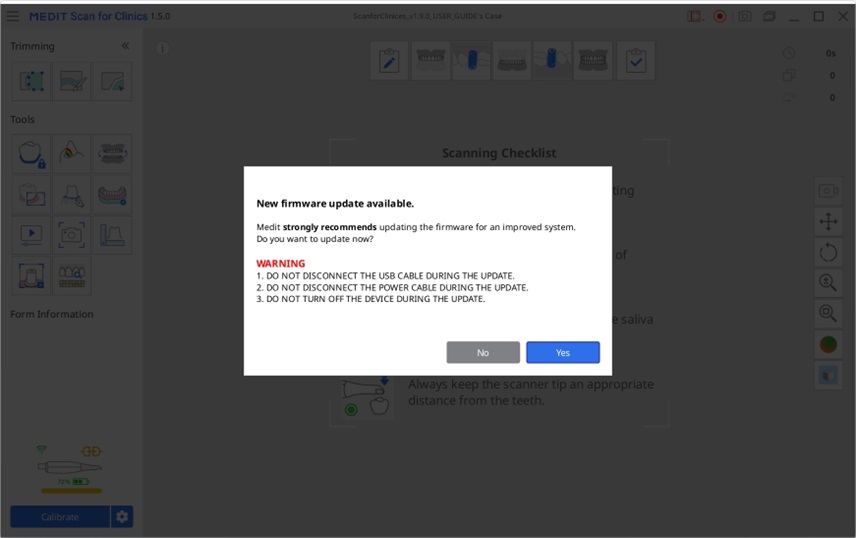Select the rectangular selection trimming tool

32,81
